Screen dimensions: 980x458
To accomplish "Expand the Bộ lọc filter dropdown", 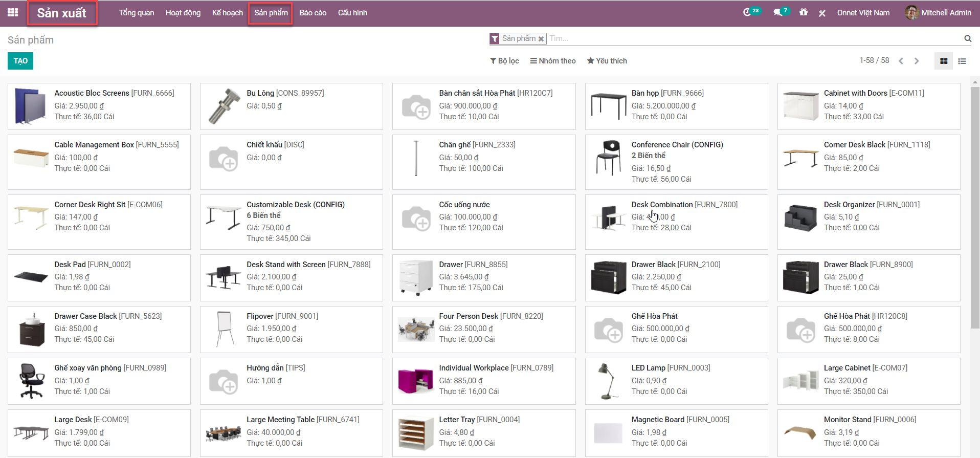I will coord(504,61).
